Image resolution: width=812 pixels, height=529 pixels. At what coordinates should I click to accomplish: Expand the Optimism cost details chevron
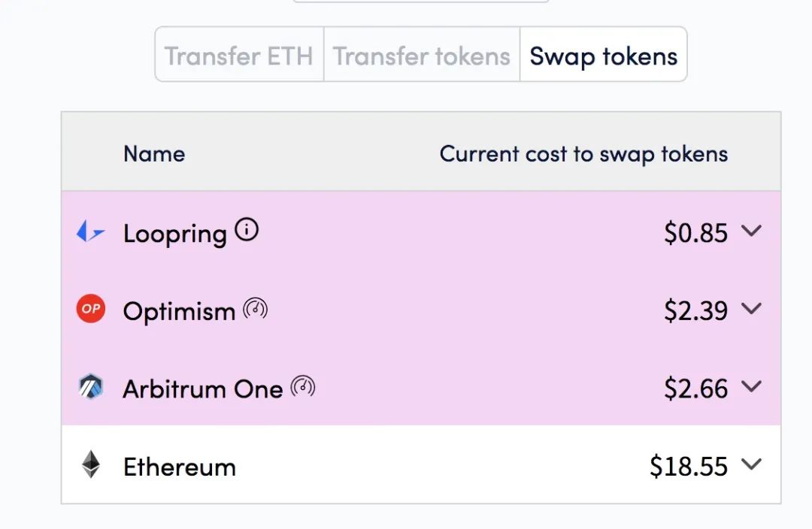pyautogui.click(x=751, y=309)
